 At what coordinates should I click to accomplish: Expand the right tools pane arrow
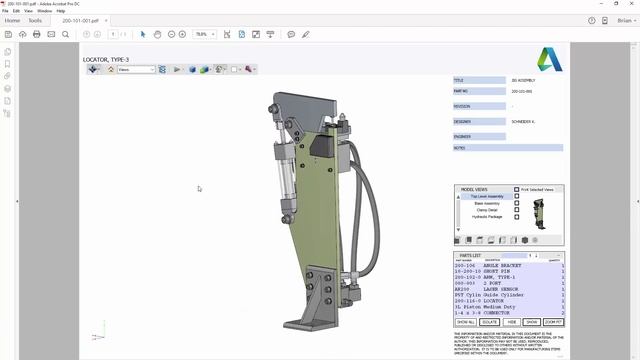[x=638, y=201]
